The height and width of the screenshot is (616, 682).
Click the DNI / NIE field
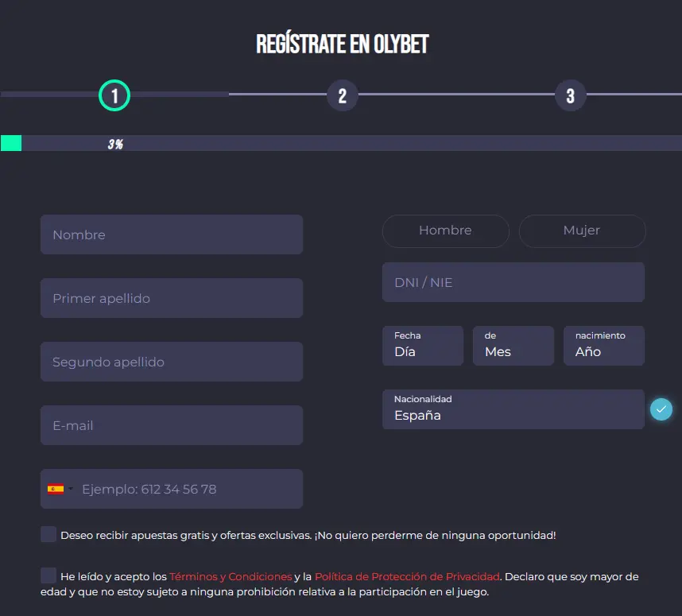pyautogui.click(x=513, y=282)
